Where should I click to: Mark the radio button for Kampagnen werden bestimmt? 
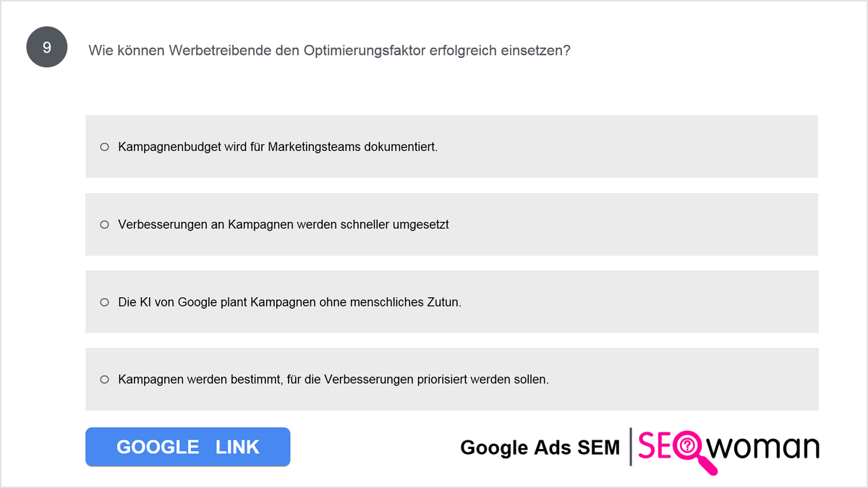pyautogui.click(x=104, y=379)
